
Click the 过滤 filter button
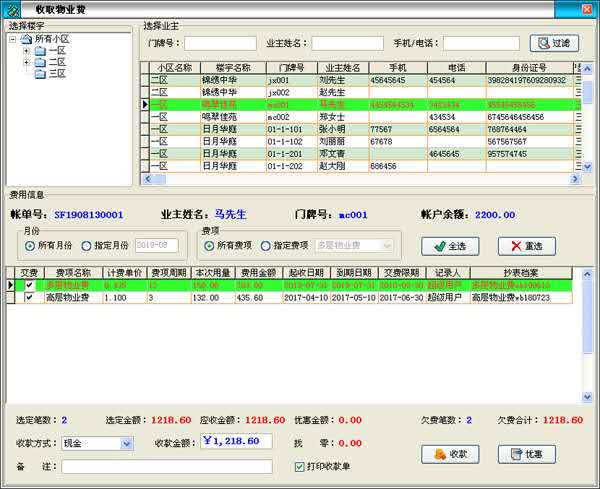point(554,43)
